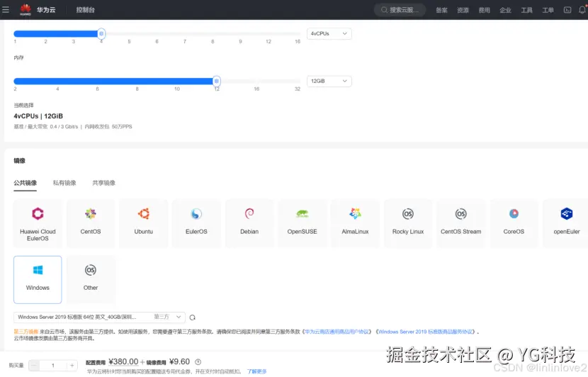The height and width of the screenshot is (377, 588).
Task: Select the AlmaLinux image card
Action: pyautogui.click(x=355, y=223)
